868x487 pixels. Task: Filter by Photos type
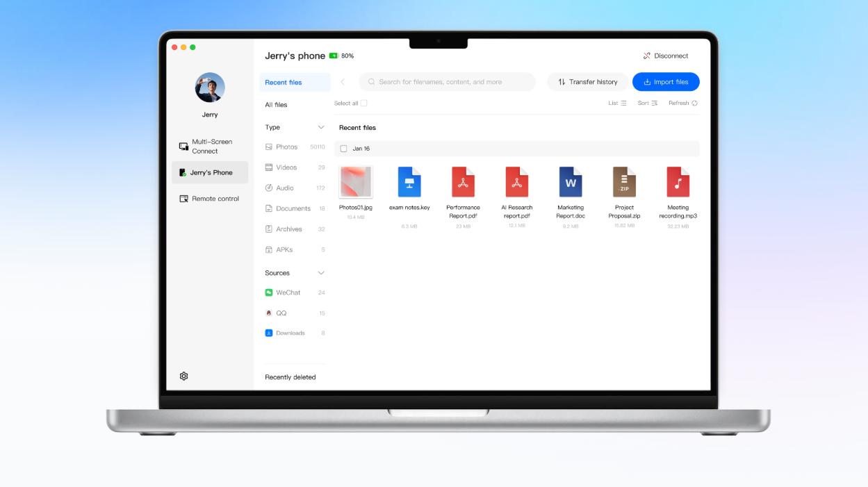(295, 147)
